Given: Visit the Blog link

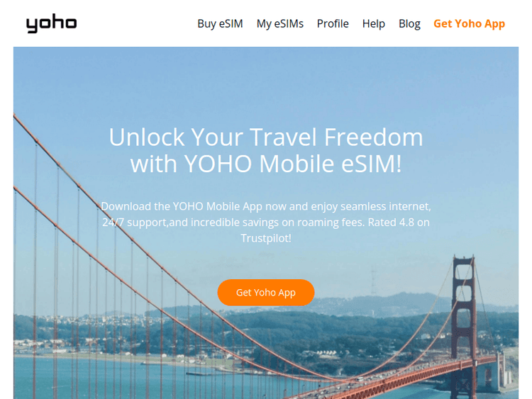Looking at the screenshot, I should 409,23.
